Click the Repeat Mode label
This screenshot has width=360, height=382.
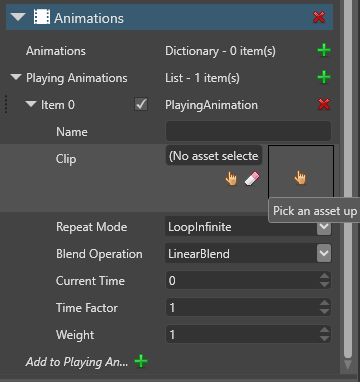tap(92, 227)
